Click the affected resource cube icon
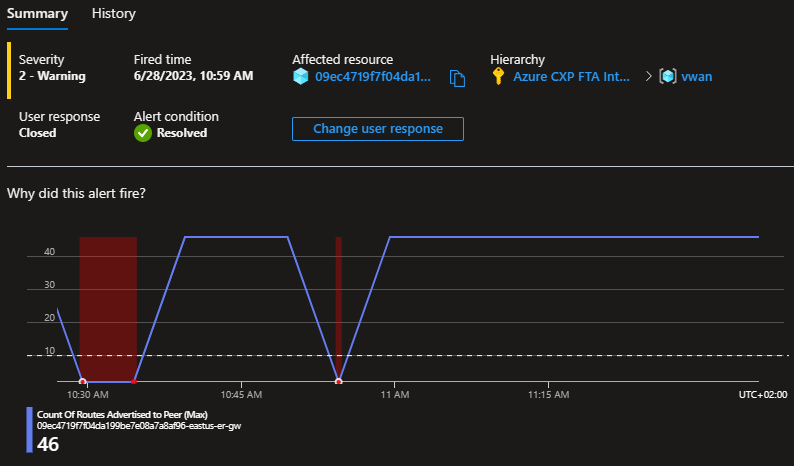Image resolution: width=794 pixels, height=466 pixels. pos(301,77)
